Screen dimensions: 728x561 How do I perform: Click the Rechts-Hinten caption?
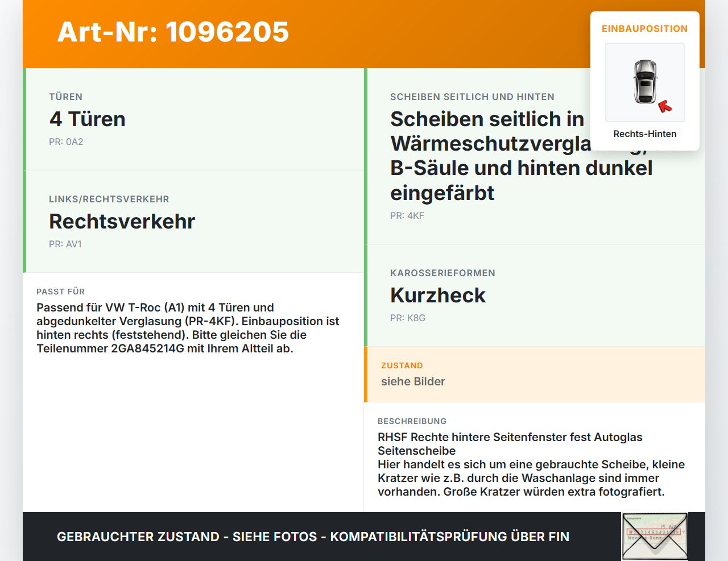(x=645, y=134)
